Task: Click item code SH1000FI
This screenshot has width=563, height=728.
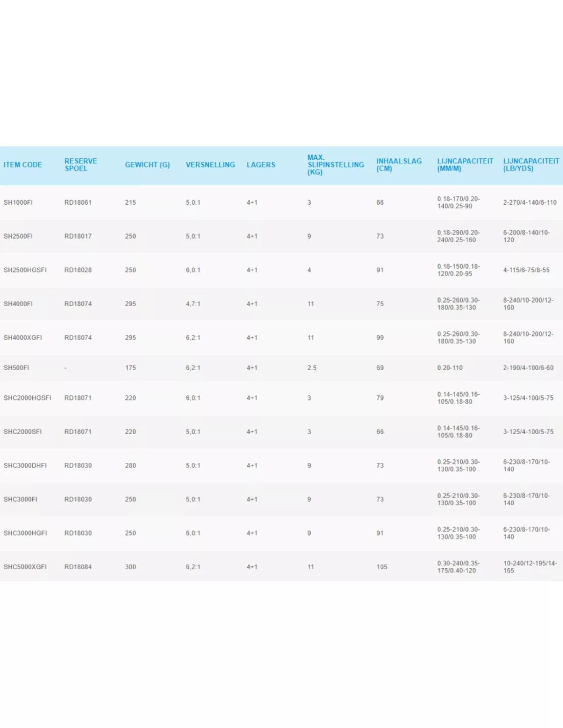Action: (x=18, y=203)
